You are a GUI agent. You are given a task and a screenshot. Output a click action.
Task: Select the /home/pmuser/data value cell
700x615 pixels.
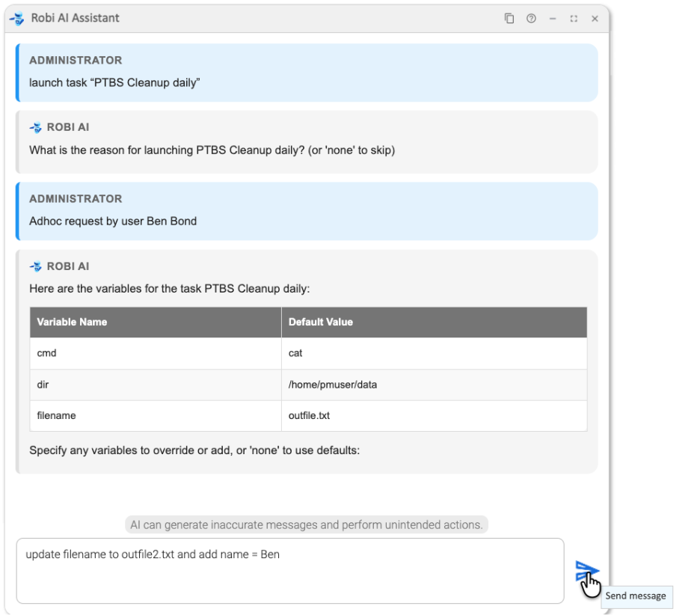point(328,384)
